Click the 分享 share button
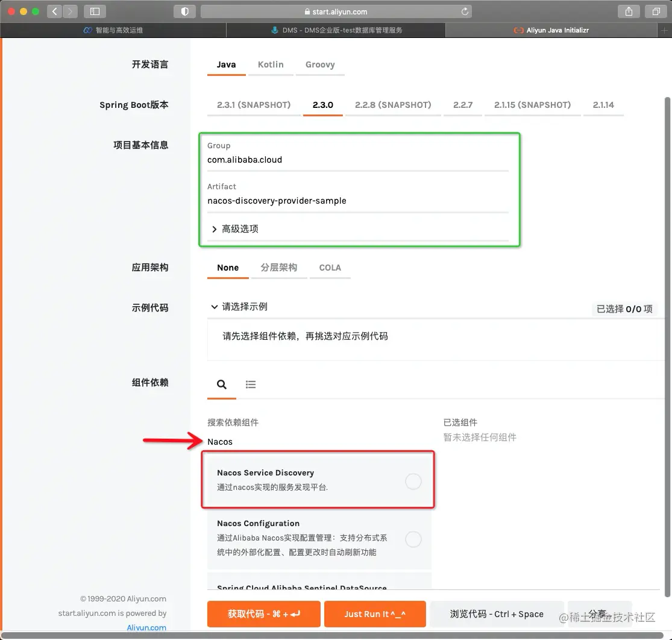The height and width of the screenshot is (640, 672). (599, 614)
